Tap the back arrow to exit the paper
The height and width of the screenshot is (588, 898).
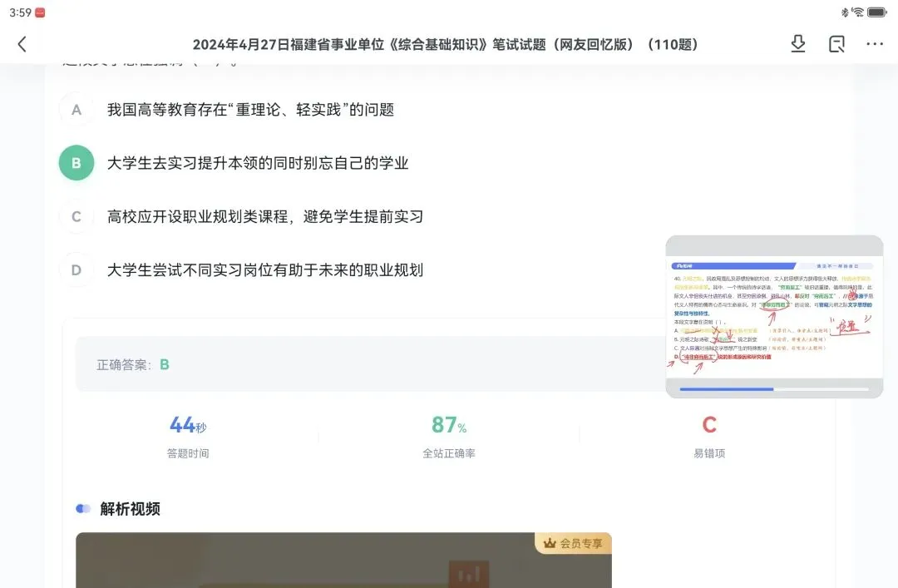pos(22,44)
